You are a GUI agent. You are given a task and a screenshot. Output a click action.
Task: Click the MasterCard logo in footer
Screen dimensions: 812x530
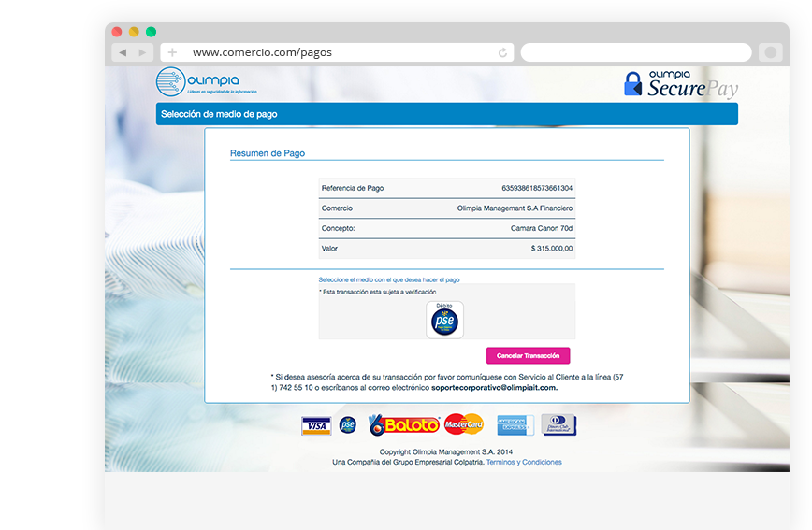click(463, 425)
